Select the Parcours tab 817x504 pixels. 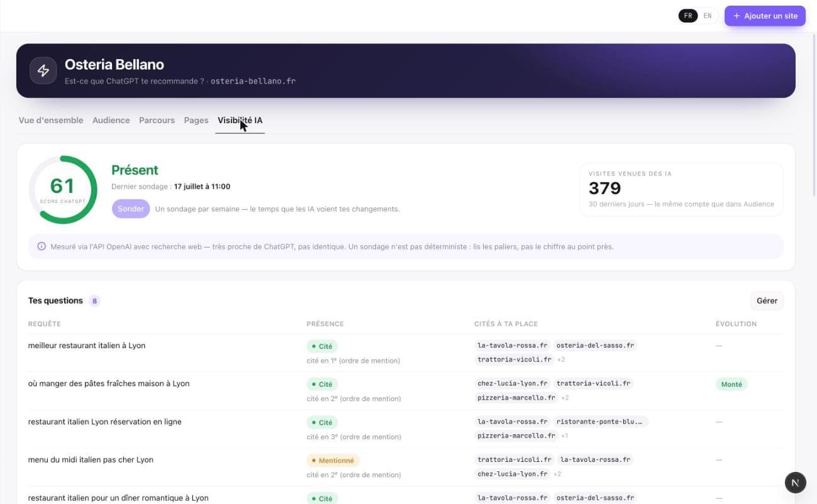157,120
